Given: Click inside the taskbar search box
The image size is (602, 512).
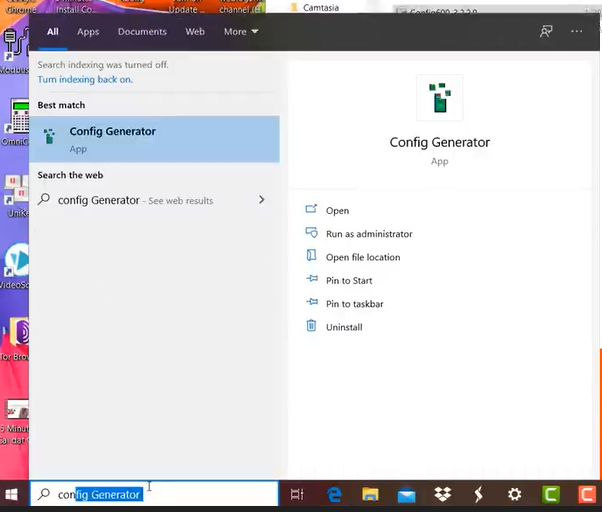Looking at the screenshot, I should (x=200, y=494).
